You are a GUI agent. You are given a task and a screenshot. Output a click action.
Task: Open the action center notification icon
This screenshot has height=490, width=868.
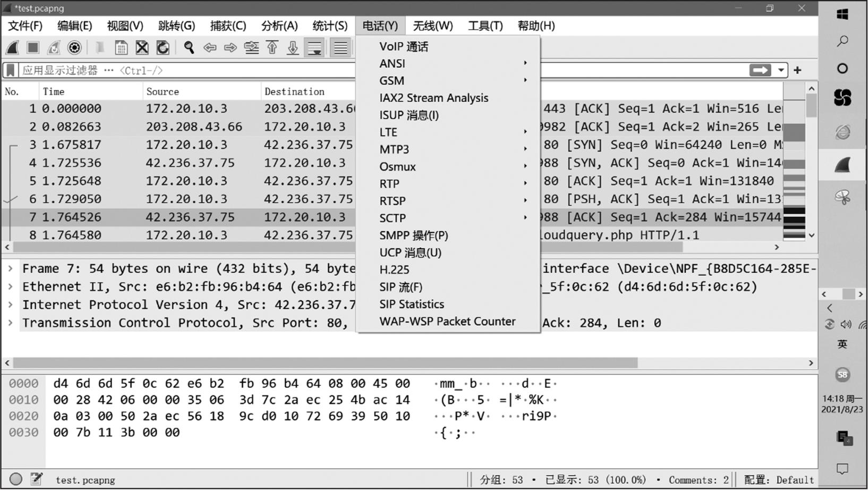coord(843,469)
